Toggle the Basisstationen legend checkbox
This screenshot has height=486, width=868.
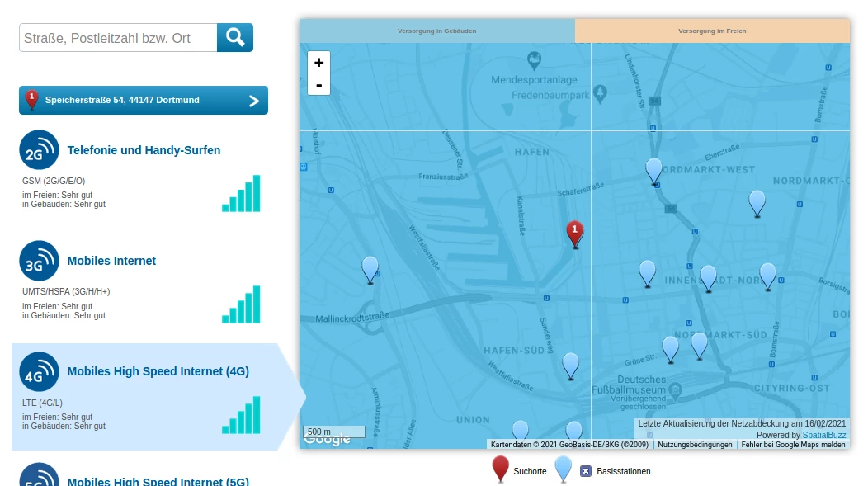[x=586, y=471]
